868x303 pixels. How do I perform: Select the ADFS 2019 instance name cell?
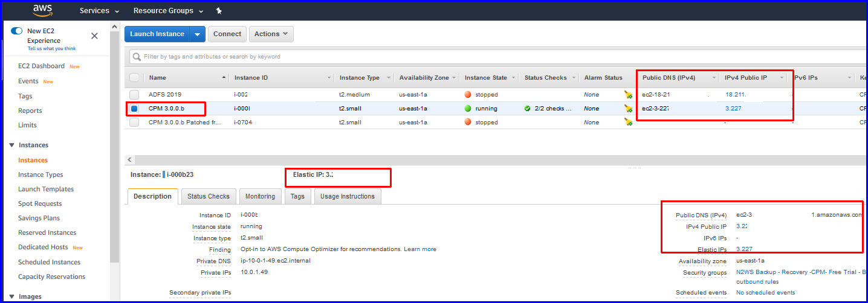point(165,95)
